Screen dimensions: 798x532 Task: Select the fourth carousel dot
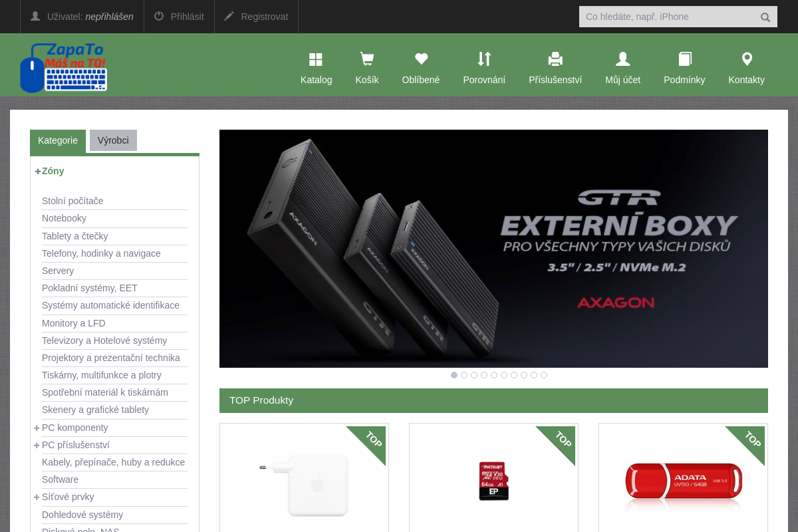click(x=484, y=375)
